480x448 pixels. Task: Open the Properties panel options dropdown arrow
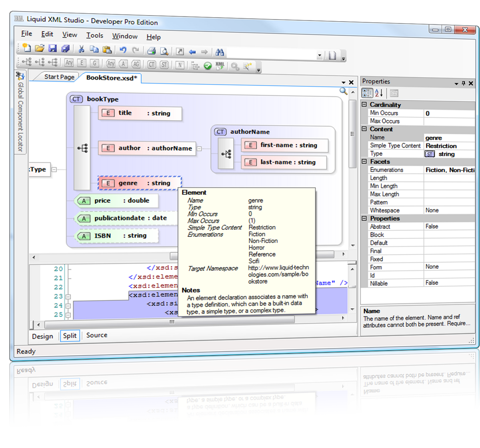pos(456,84)
